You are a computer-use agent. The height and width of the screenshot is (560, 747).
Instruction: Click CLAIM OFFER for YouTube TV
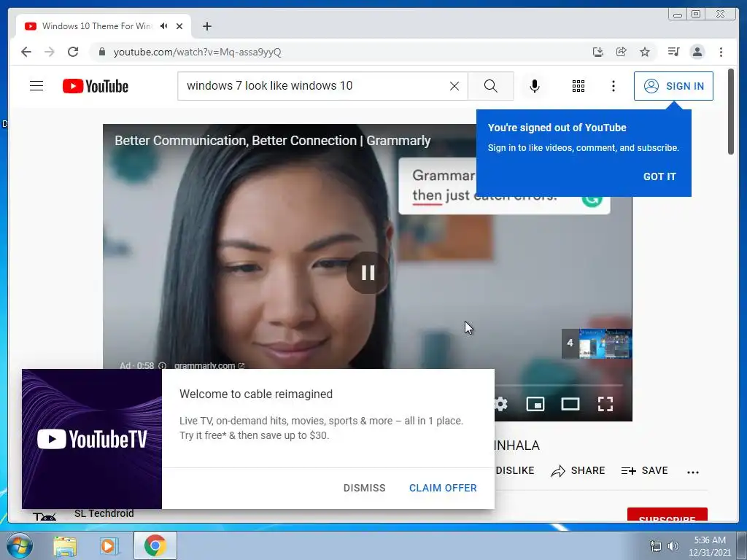click(443, 488)
